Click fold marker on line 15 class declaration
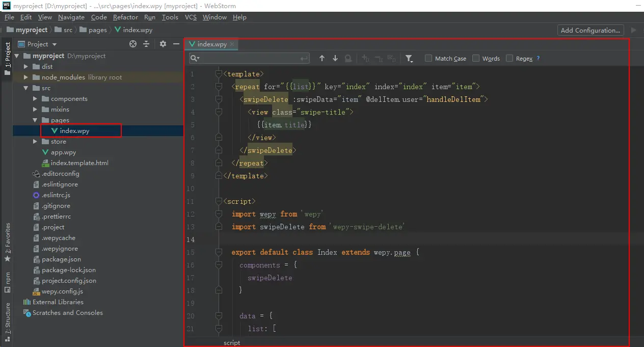The width and height of the screenshot is (644, 347). click(x=219, y=252)
